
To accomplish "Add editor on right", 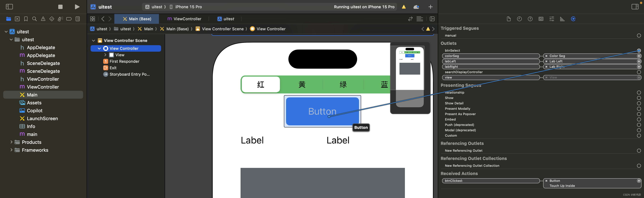I will 432,19.
